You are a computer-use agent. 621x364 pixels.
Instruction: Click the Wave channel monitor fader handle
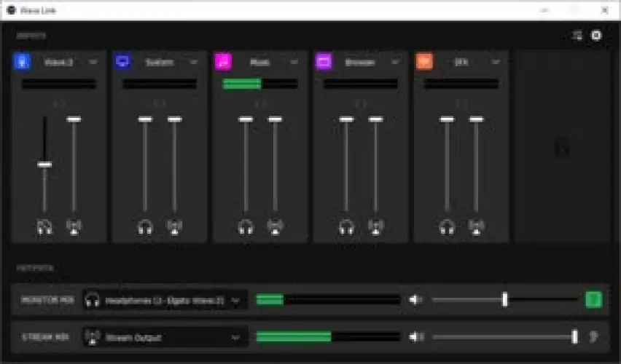pos(44,165)
